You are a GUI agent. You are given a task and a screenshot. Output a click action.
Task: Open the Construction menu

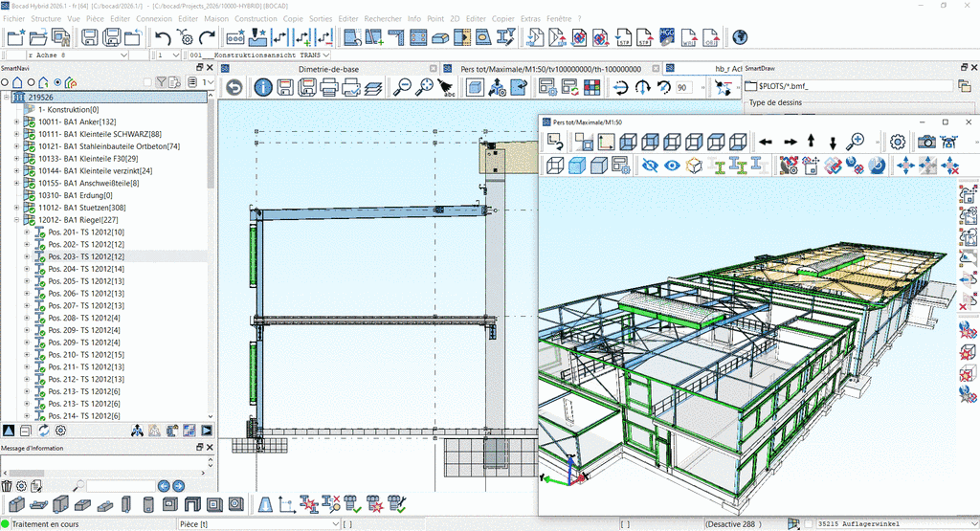click(256, 18)
